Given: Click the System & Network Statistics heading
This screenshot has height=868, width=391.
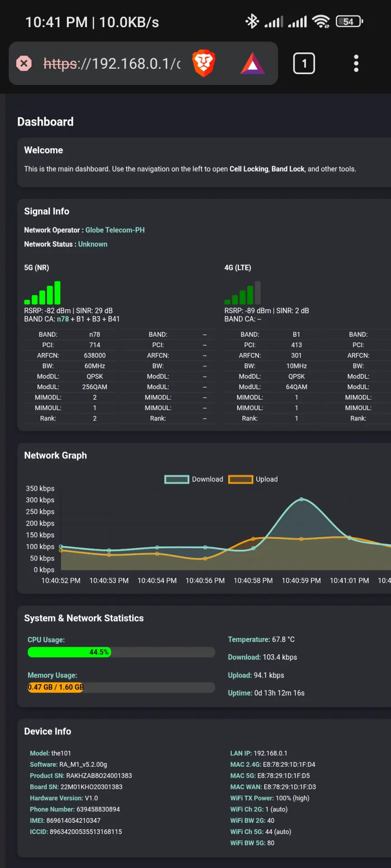Looking at the screenshot, I should click(x=84, y=618).
